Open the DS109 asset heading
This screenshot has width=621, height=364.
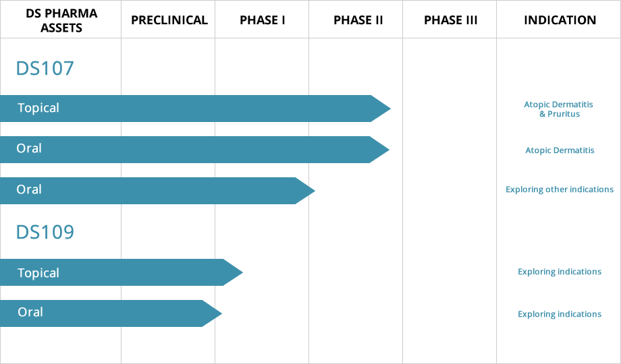[45, 232]
